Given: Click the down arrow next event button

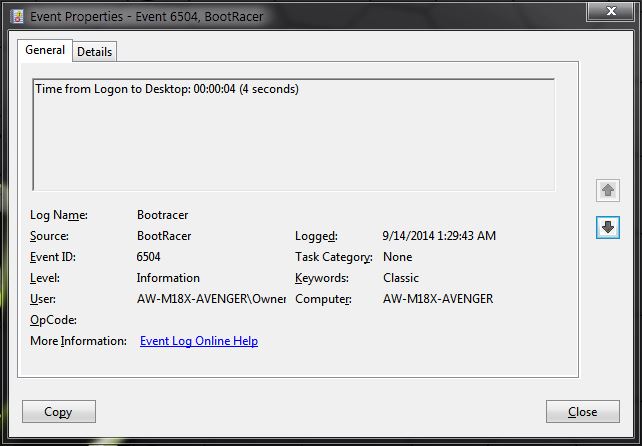Looking at the screenshot, I should click(608, 227).
